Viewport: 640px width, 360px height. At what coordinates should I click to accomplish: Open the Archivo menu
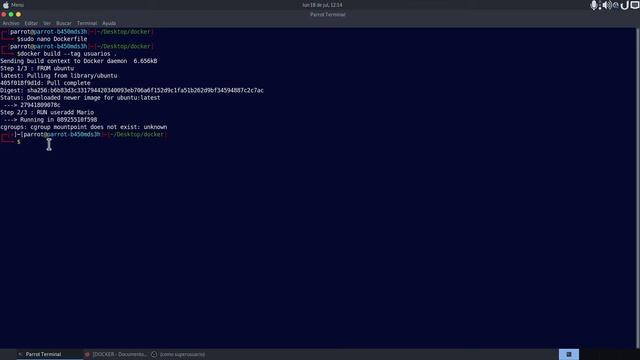11,23
